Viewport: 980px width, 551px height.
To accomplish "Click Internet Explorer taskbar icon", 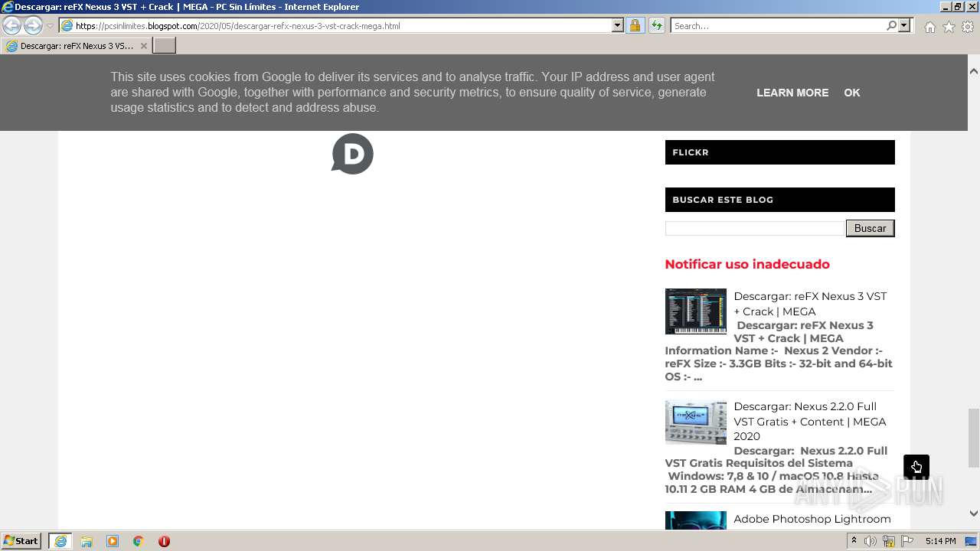I will 60,541.
